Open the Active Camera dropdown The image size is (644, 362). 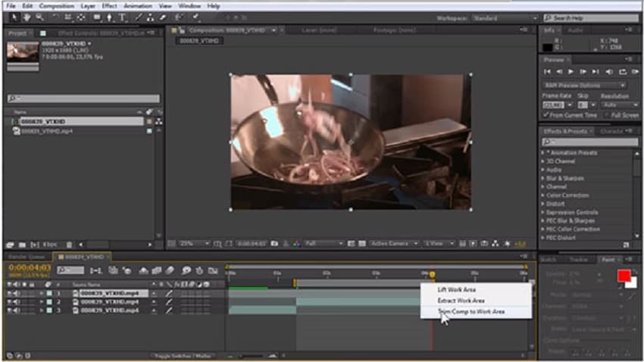click(393, 244)
